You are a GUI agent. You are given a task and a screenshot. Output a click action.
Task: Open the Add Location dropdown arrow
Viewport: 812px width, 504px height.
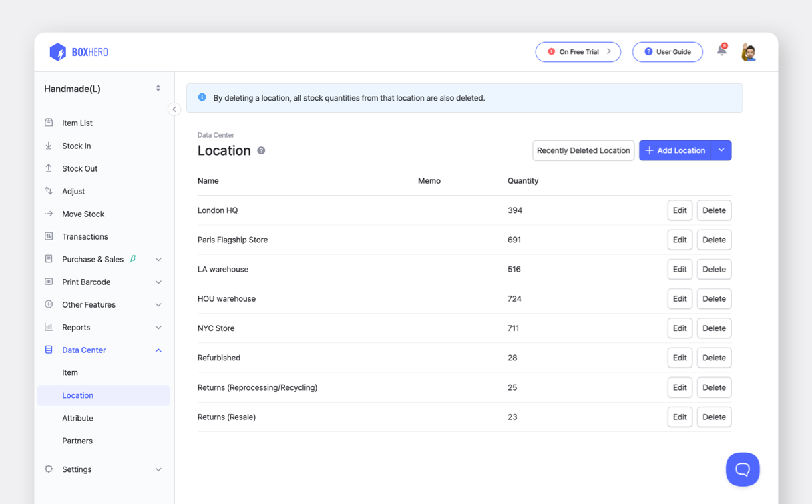[721, 150]
